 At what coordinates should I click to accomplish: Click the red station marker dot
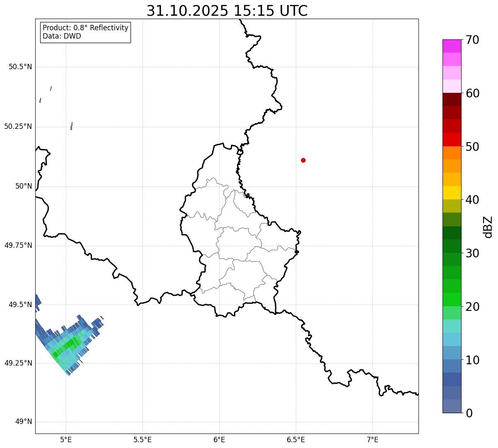pyautogui.click(x=303, y=160)
